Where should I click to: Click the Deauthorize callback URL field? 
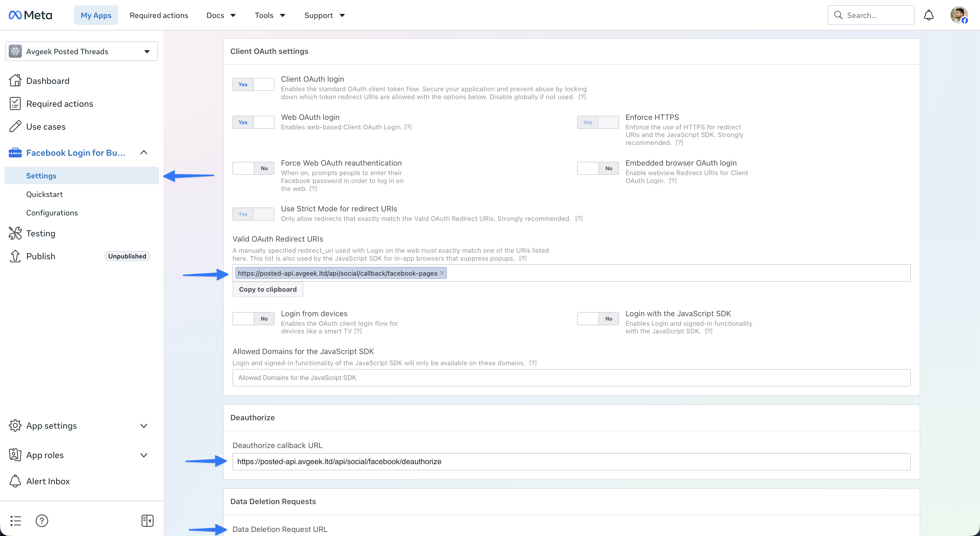tap(571, 461)
